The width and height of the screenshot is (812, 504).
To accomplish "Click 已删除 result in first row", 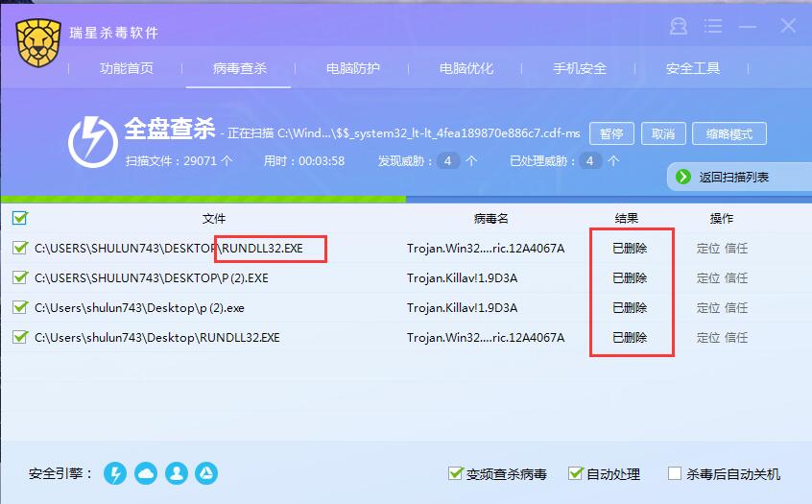I will (x=630, y=249).
